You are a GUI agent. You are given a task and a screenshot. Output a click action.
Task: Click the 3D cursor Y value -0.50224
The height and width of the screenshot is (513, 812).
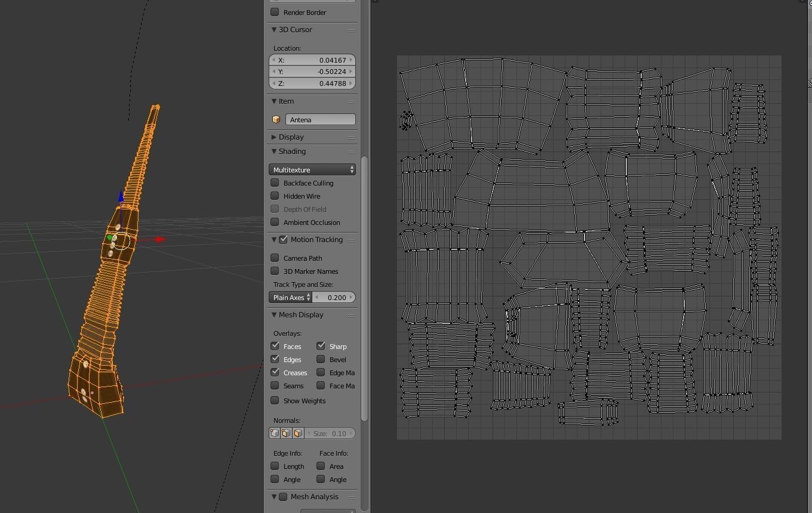pos(312,72)
